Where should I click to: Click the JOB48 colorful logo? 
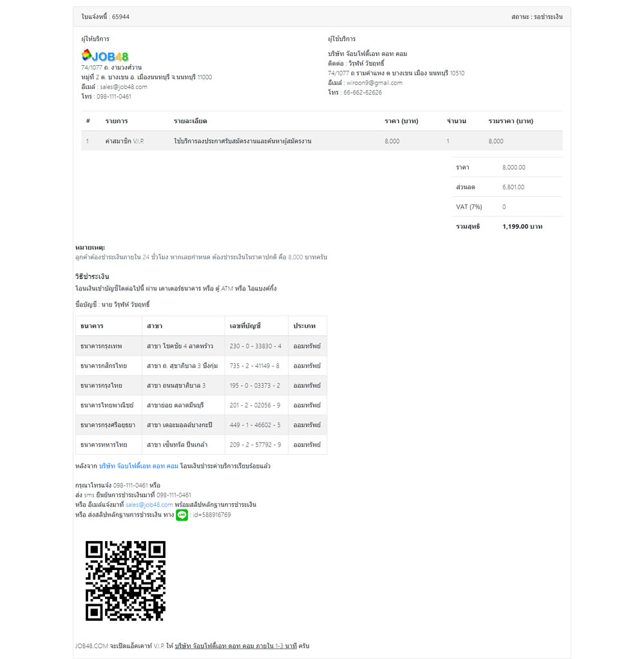pos(105,56)
